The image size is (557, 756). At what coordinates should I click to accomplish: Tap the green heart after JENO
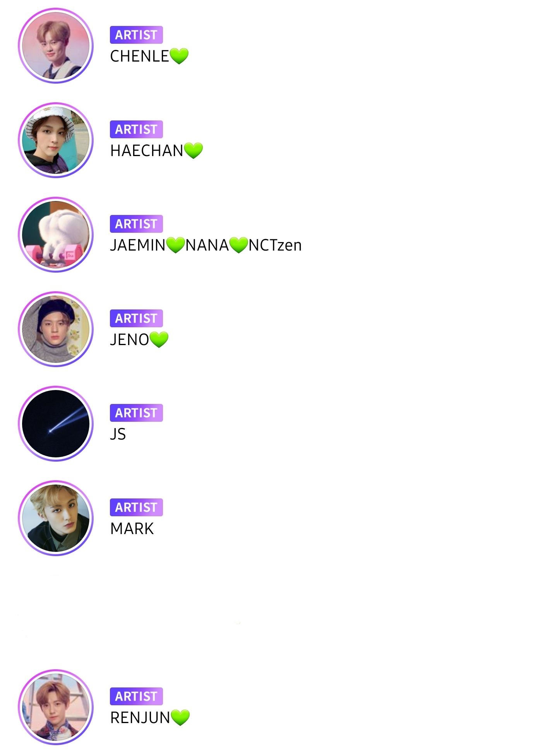(x=159, y=340)
